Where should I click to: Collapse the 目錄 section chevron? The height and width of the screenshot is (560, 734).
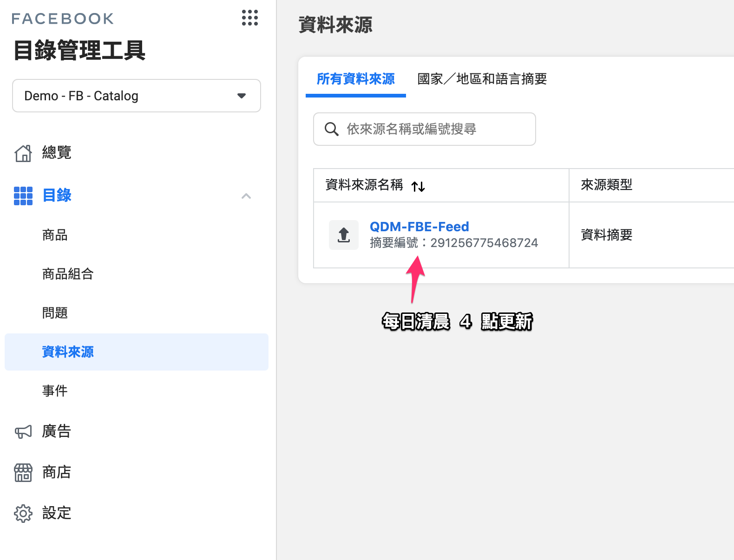(246, 196)
